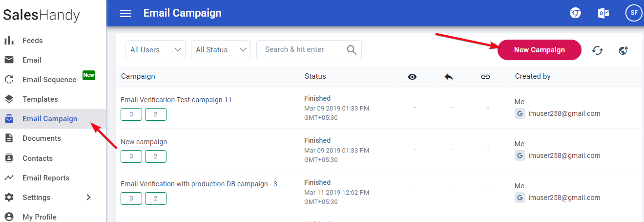Click the Email Sequence circular icon
Viewport: 644px width, 222px height.
9,79
